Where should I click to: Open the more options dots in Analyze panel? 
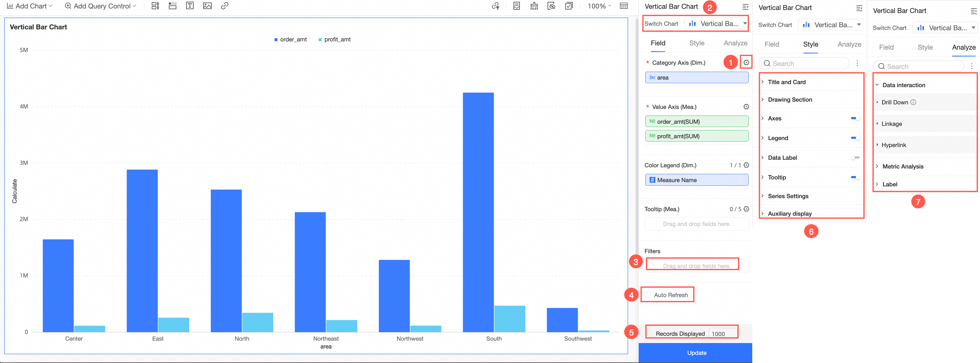[971, 67]
